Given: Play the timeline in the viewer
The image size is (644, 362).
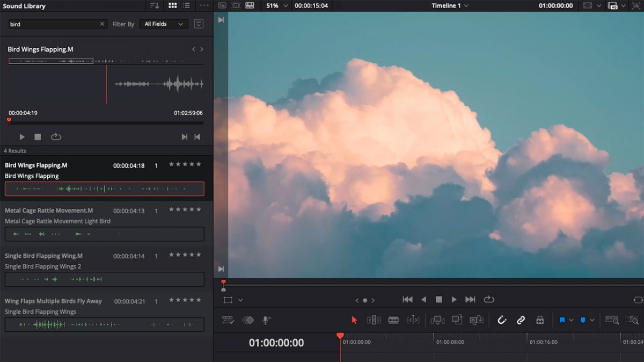Looking at the screenshot, I should click(x=454, y=299).
